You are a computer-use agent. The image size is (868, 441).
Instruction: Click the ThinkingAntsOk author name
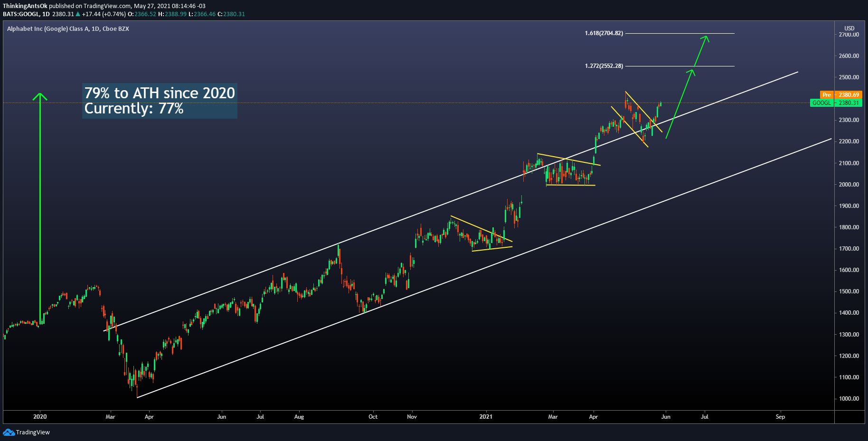tap(25, 6)
